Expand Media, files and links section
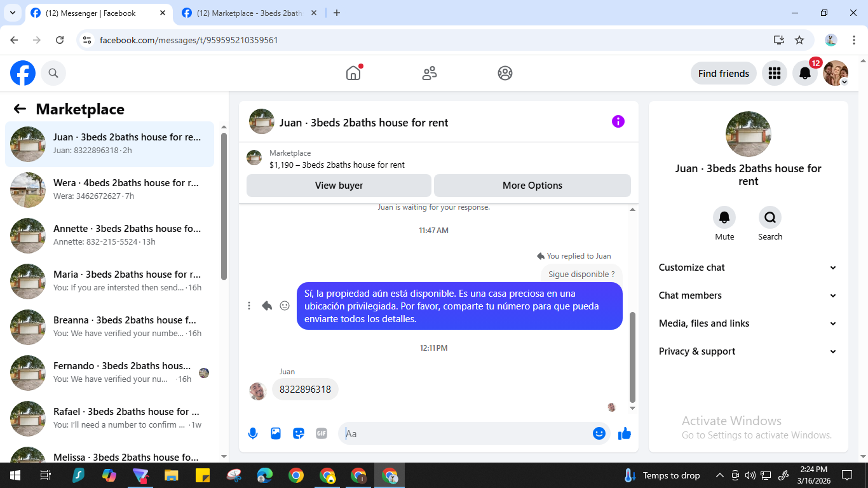 point(748,323)
